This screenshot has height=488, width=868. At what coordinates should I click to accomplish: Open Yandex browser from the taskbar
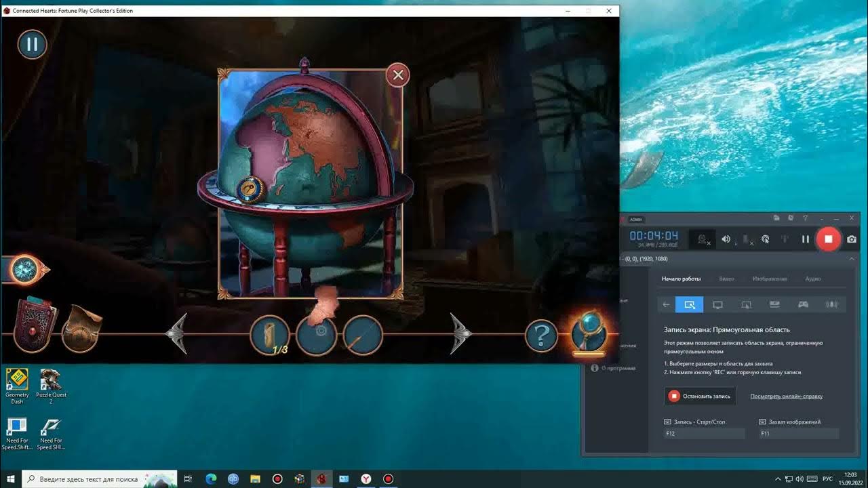[x=366, y=479]
